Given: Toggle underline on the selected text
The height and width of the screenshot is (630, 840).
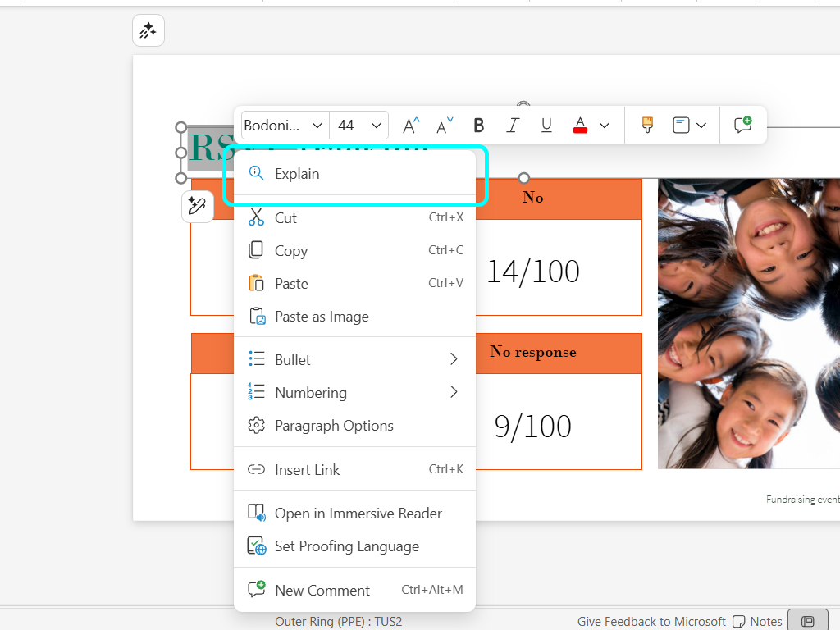Looking at the screenshot, I should pyautogui.click(x=546, y=125).
